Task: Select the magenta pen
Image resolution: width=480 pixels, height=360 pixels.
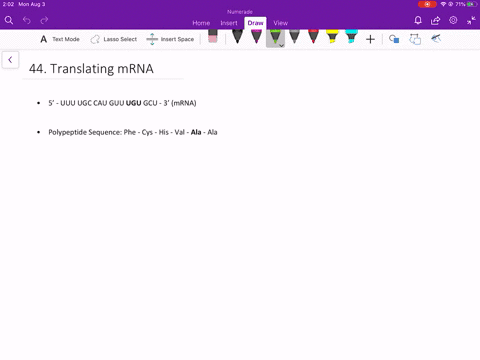Action: point(256,37)
